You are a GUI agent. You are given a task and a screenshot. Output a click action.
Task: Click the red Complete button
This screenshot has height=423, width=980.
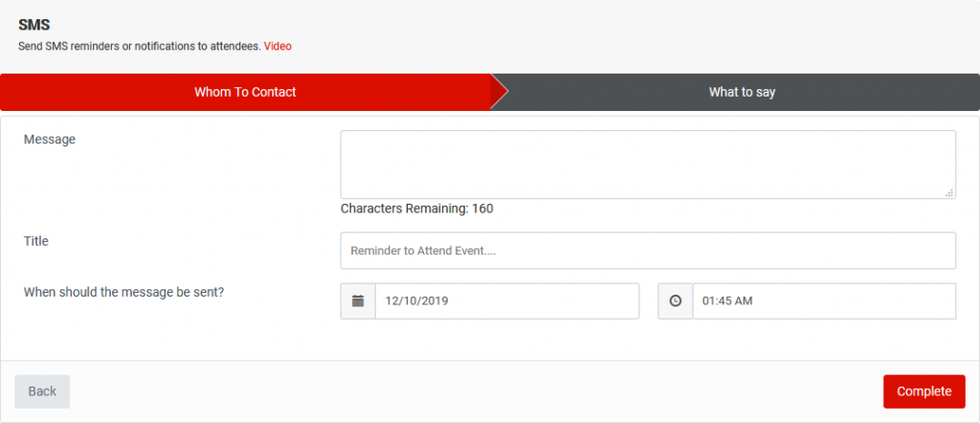click(x=924, y=391)
